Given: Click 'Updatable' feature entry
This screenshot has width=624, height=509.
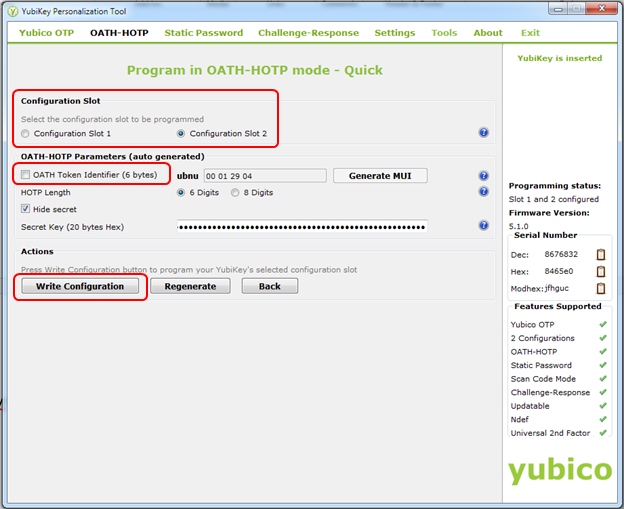Looking at the screenshot, I should (530, 406).
